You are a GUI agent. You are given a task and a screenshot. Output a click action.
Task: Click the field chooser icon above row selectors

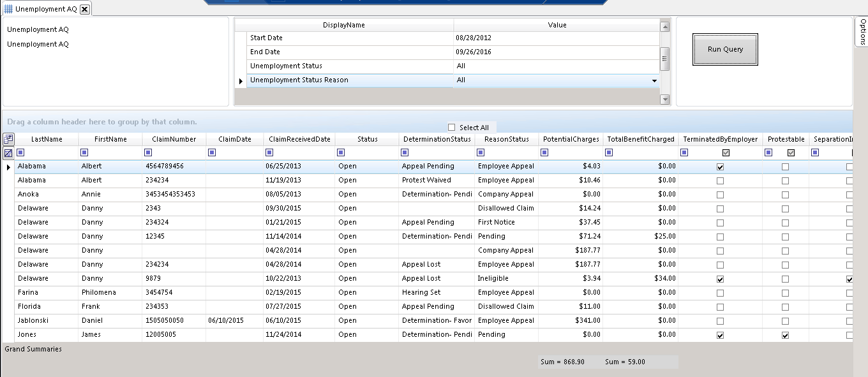(8, 139)
